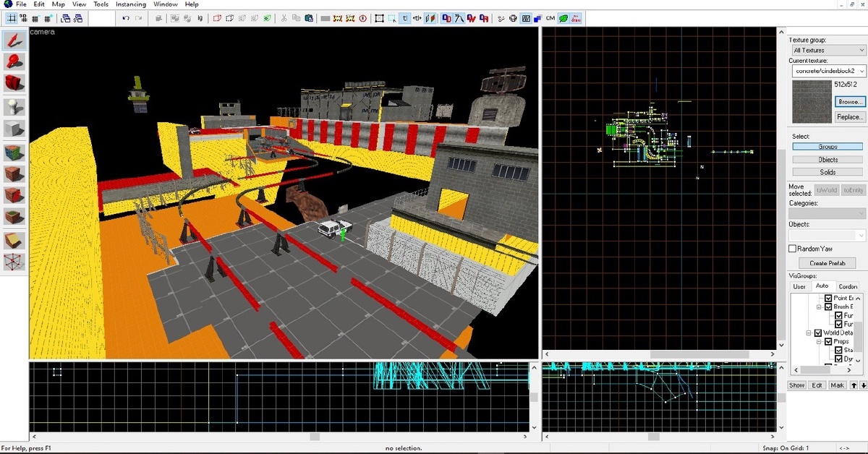Switch to the Cordon visgroups tab
Screen dimensions: 868x454
[x=848, y=286]
